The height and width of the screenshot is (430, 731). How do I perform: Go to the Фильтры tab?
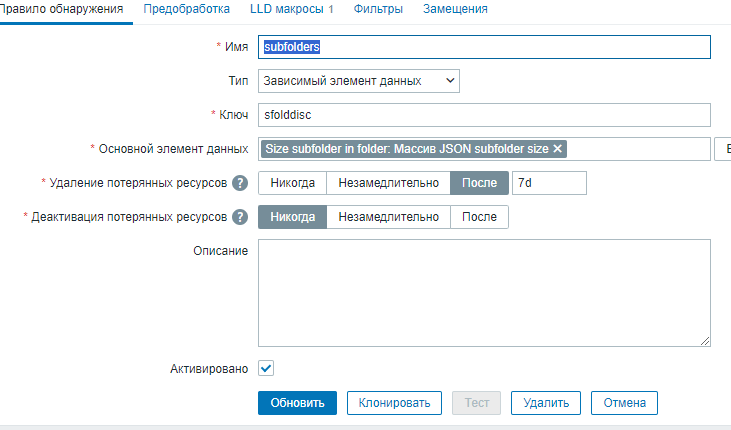(378, 9)
